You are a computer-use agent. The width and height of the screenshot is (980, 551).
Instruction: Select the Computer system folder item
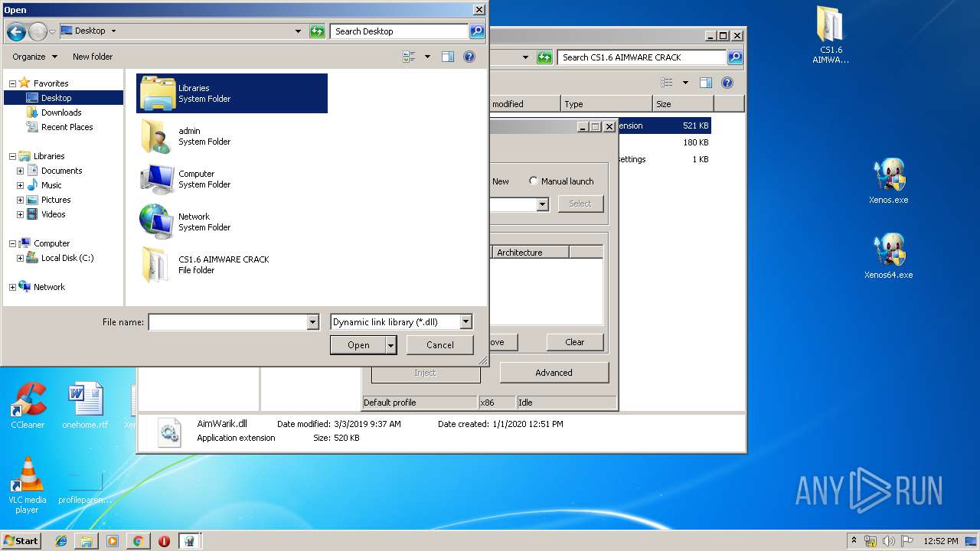232,179
